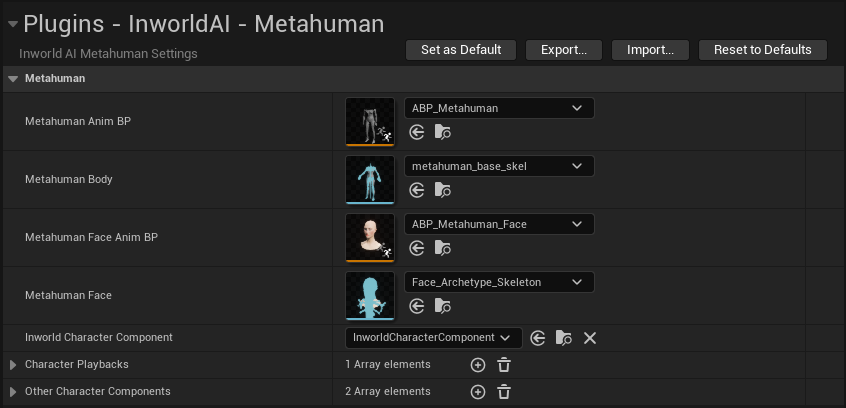This screenshot has width=846, height=408.
Task: Browse to InworldCharacterComponent class asset
Action: tap(563, 338)
